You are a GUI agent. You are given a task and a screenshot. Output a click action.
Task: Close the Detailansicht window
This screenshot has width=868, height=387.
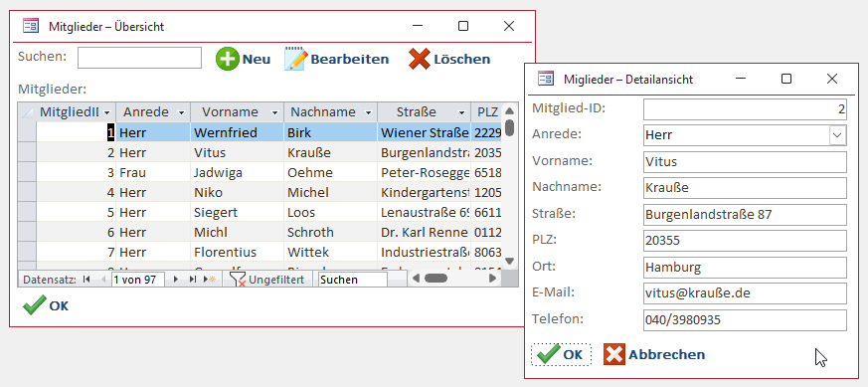pyautogui.click(x=831, y=79)
